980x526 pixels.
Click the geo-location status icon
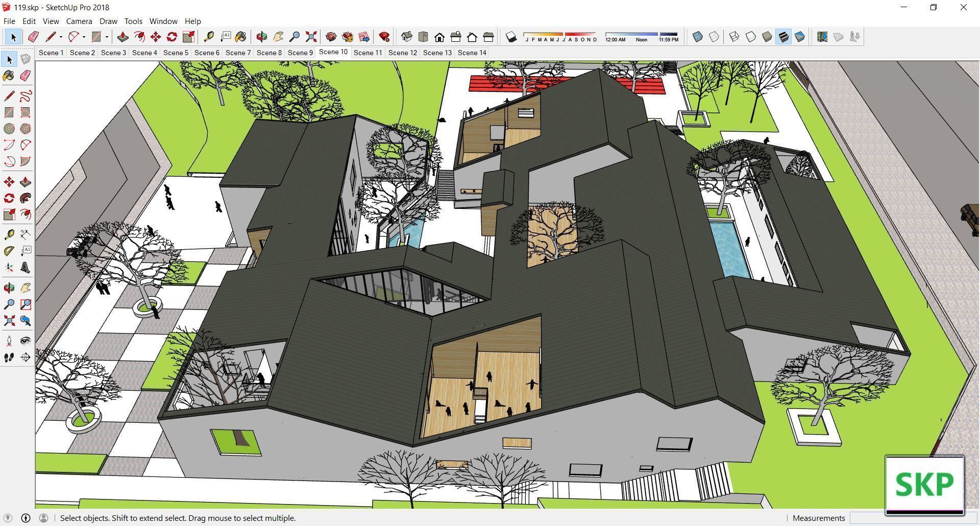click(x=8, y=518)
